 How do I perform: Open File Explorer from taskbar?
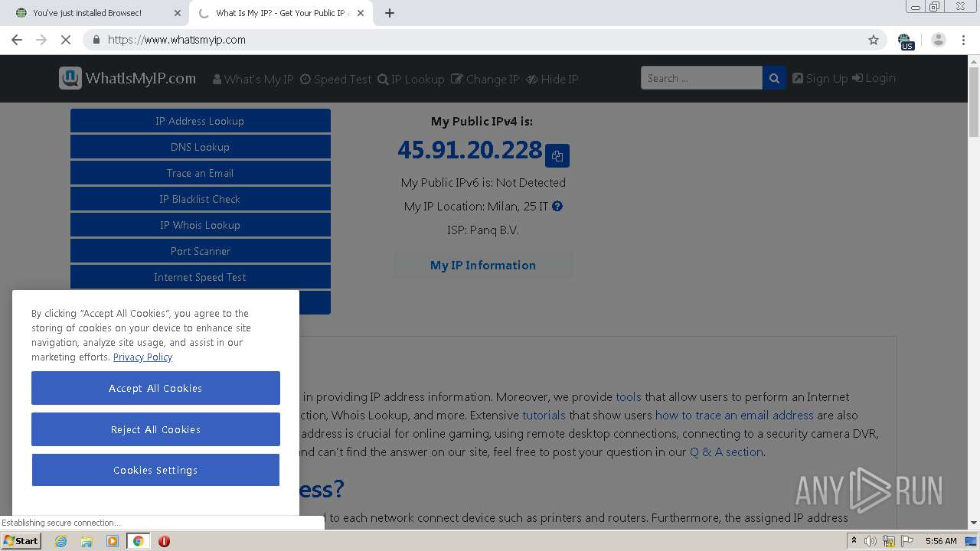click(x=87, y=541)
